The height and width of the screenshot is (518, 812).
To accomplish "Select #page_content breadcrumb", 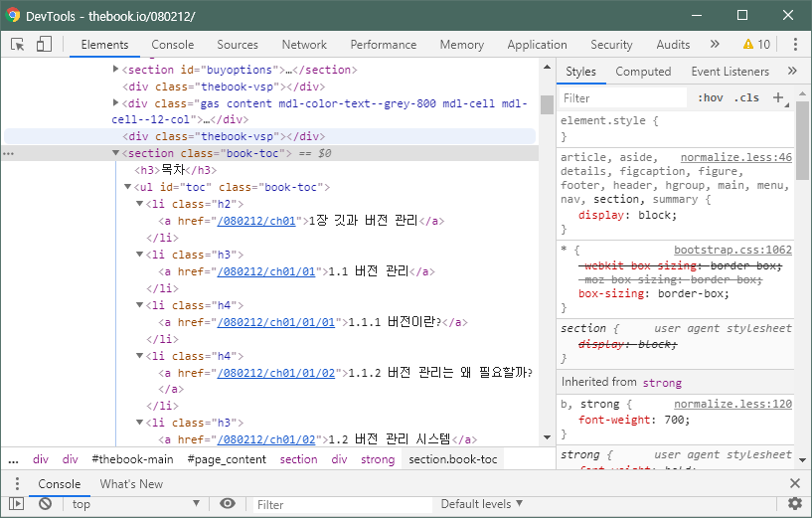I will pos(227,459).
